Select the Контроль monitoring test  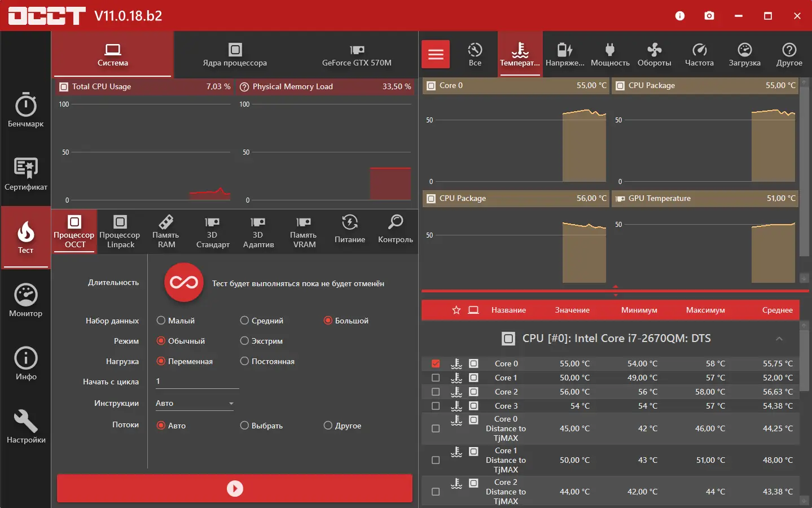pos(396,231)
